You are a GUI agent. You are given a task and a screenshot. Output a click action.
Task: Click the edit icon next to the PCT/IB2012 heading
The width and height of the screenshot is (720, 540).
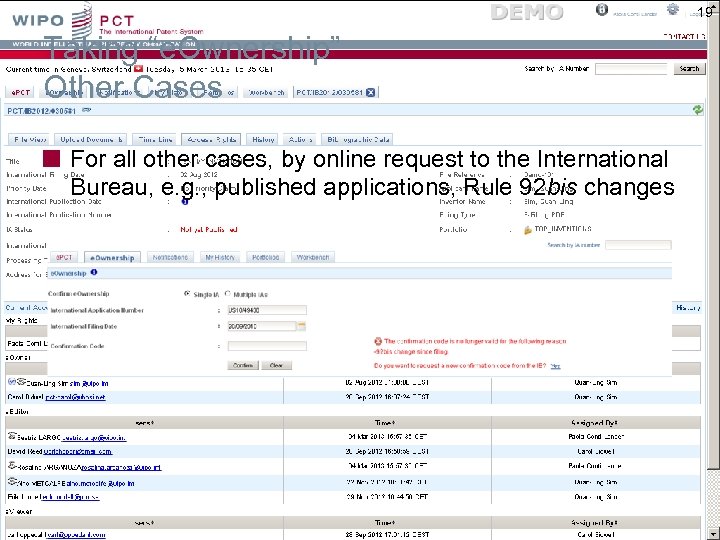pyautogui.click(x=86, y=110)
